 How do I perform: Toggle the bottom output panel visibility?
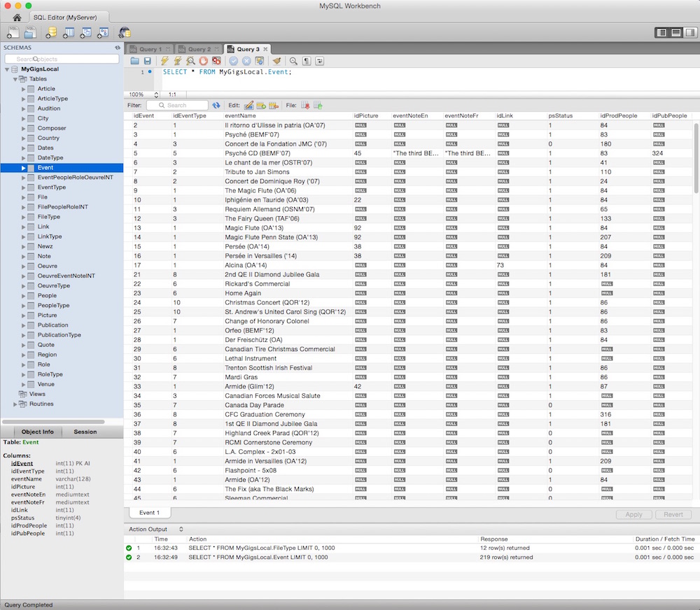tap(675, 32)
